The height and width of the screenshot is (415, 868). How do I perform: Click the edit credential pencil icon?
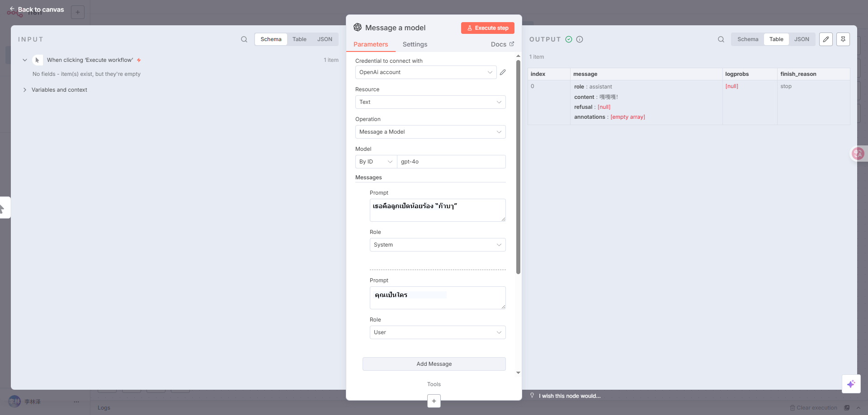(503, 72)
